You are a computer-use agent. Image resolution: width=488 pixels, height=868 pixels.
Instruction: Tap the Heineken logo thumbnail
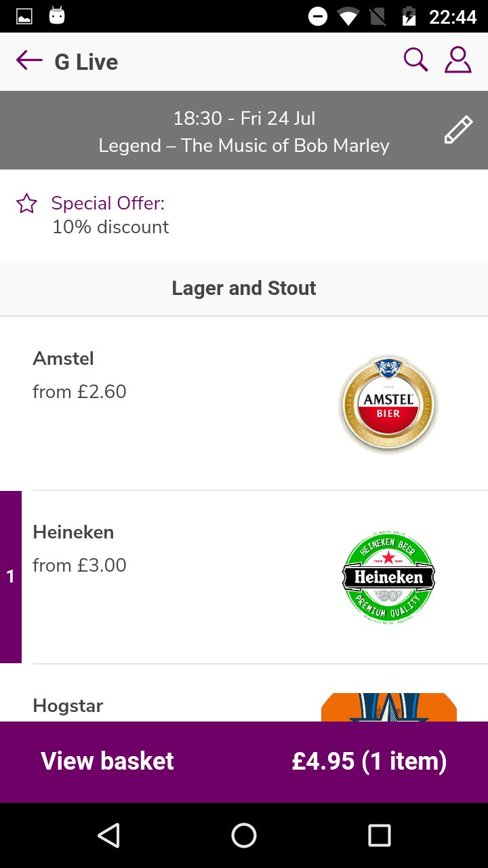388,577
